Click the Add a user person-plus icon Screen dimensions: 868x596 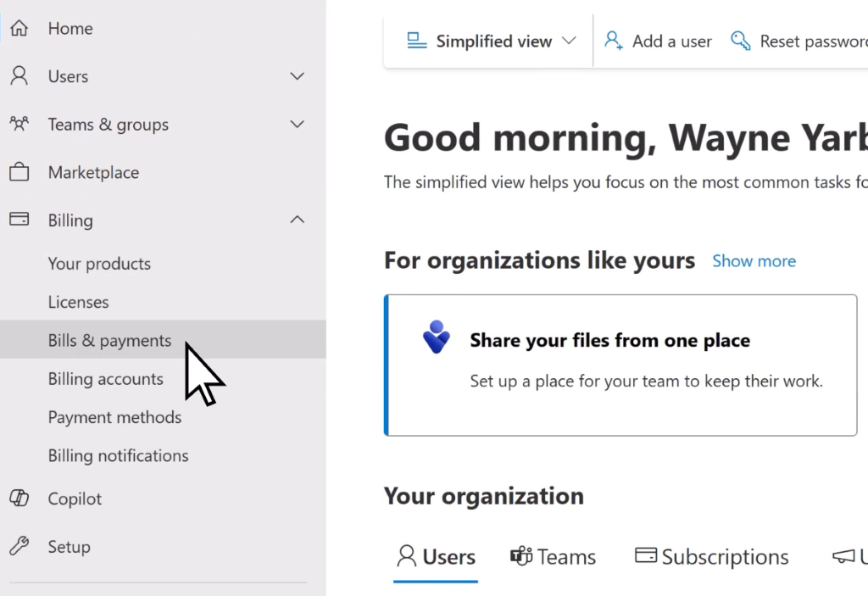[x=614, y=41]
